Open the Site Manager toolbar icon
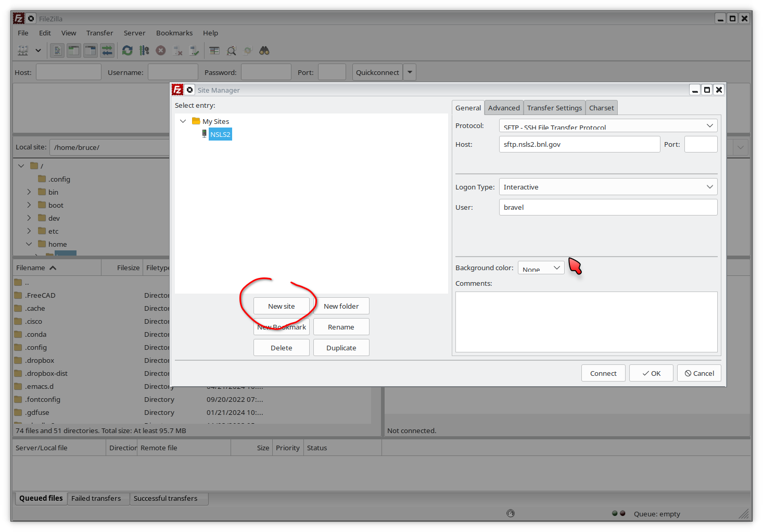Screen dimensions: 763x532 [23, 50]
